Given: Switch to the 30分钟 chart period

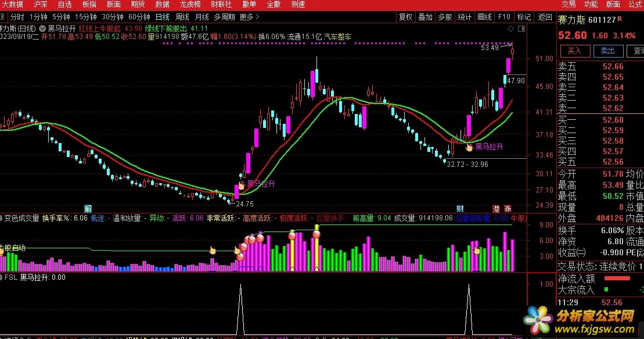Looking at the screenshot, I should (113, 17).
